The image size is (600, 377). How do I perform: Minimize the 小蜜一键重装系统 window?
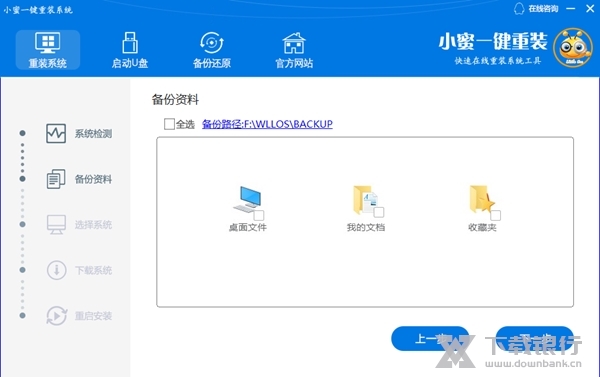pos(571,8)
